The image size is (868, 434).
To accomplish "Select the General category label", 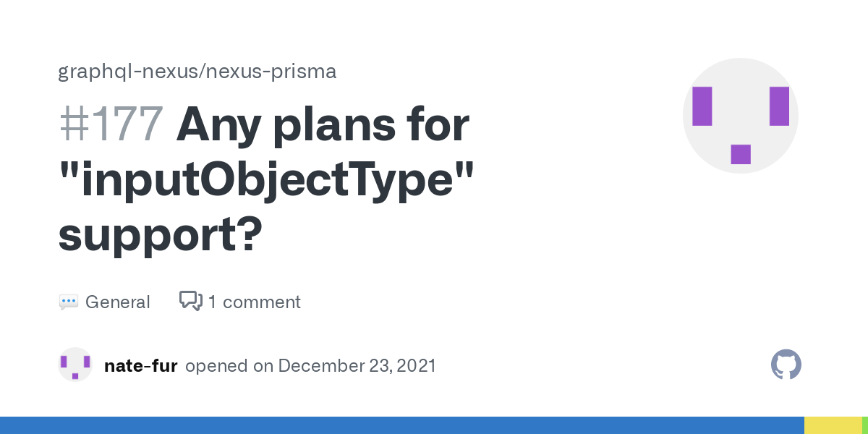I will pos(118,302).
